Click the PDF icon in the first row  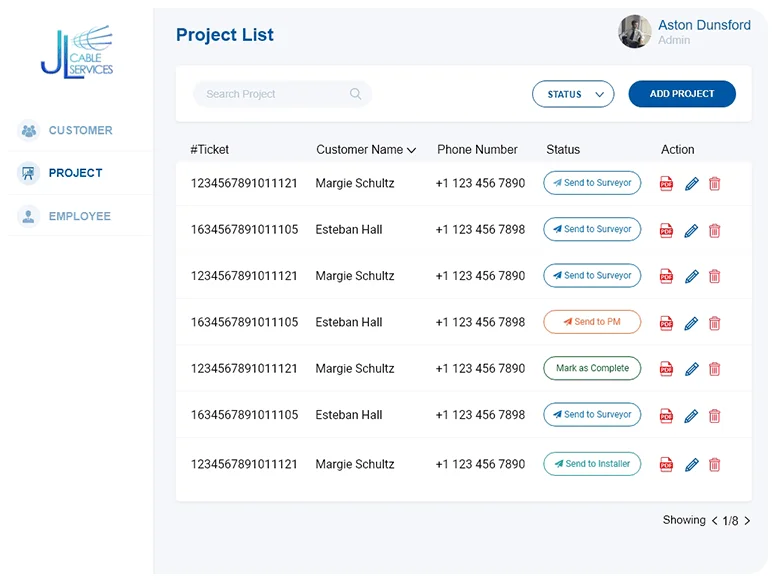(x=666, y=183)
